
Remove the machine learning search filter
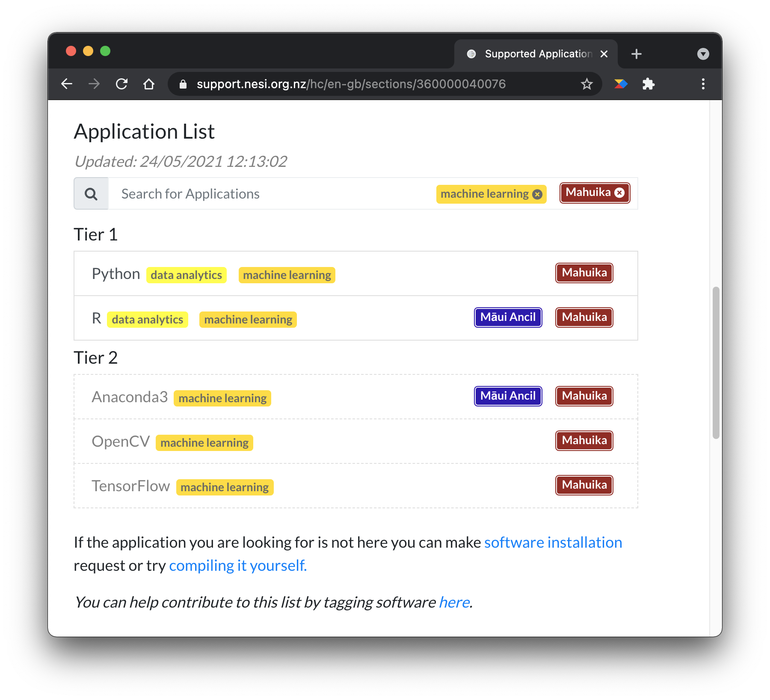point(537,194)
